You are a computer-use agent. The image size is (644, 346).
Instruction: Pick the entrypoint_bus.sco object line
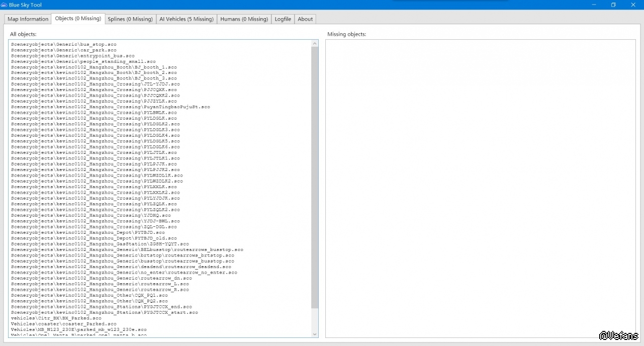click(72, 56)
